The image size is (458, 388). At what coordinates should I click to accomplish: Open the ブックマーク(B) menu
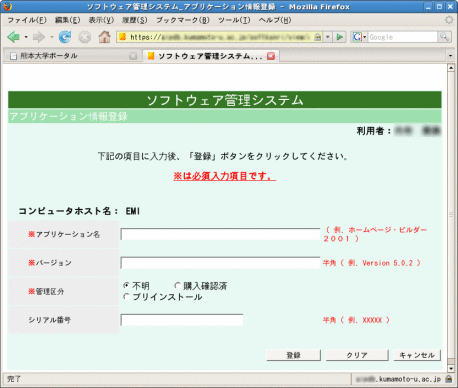click(x=183, y=20)
